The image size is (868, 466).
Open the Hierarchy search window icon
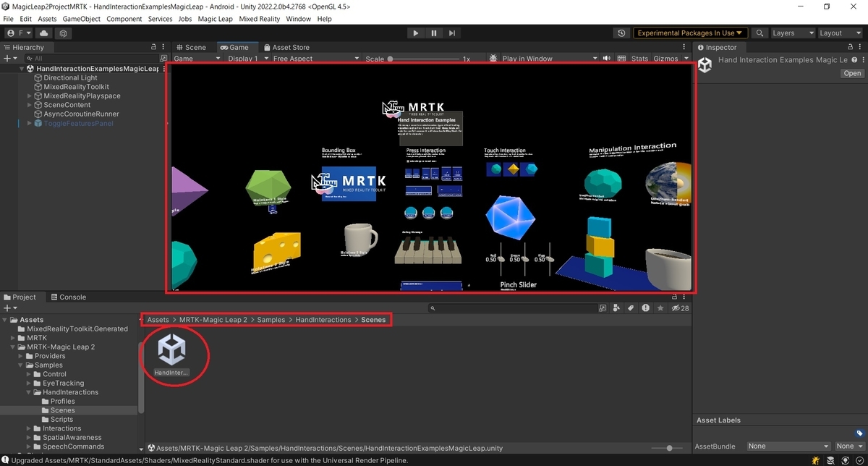coord(163,59)
